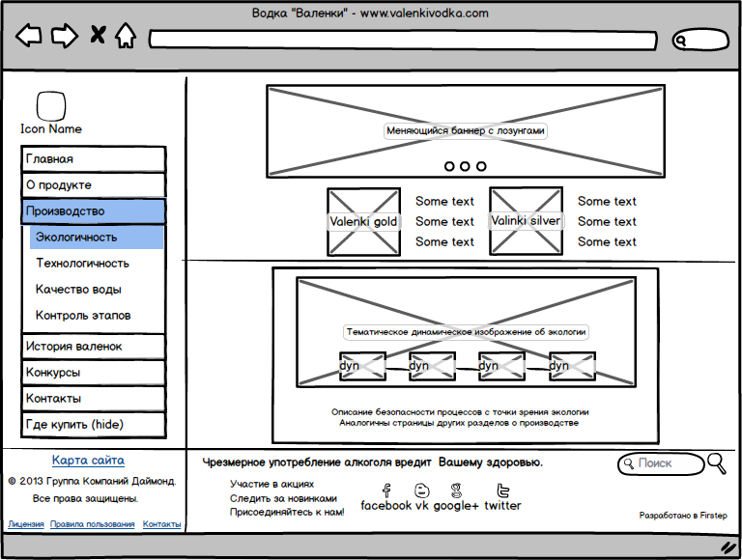The width and height of the screenshot is (742, 560).
Task: Click the browser address bar
Action: click(x=403, y=40)
